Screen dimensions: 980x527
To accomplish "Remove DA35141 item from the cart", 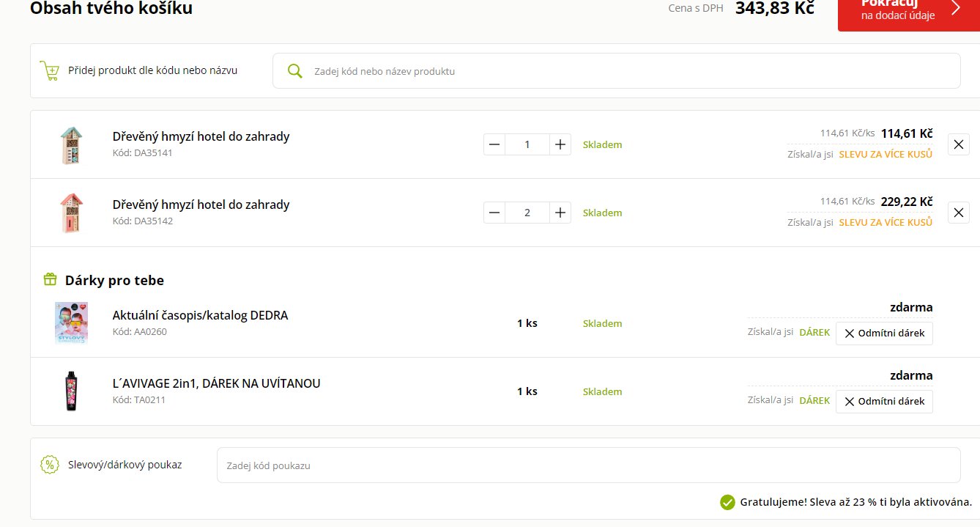I will click(959, 144).
